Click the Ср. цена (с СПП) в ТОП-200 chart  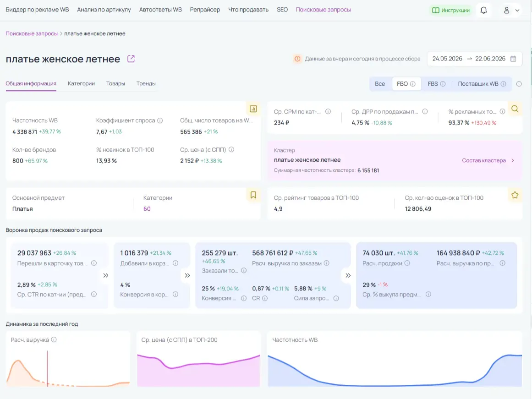(x=199, y=370)
